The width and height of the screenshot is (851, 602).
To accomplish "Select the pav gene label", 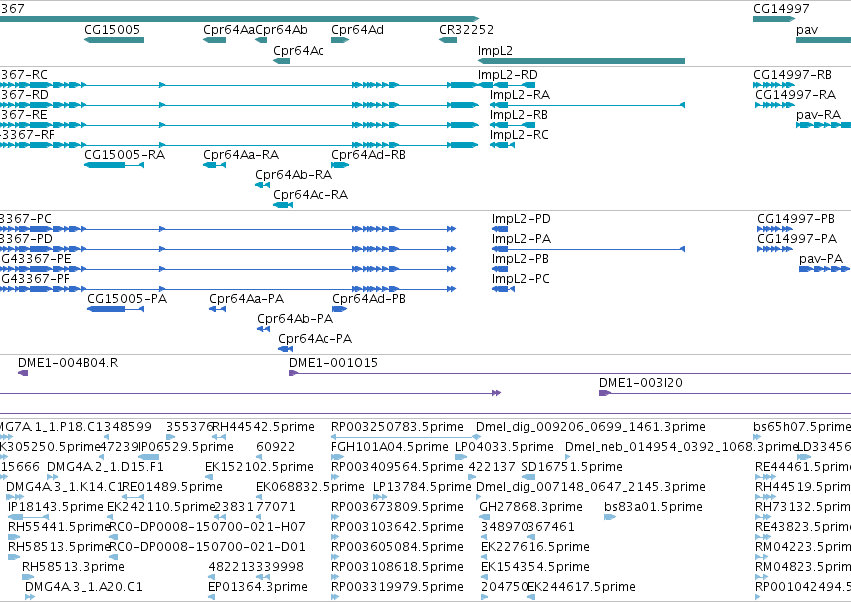I will (807, 30).
